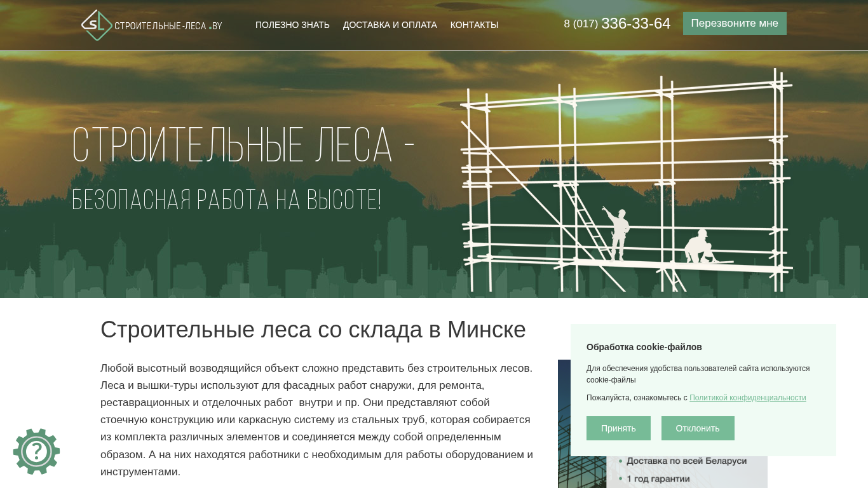This screenshot has height=488, width=868.
Task: Open the Политикой конфиденциальности link
Action: pos(747,398)
